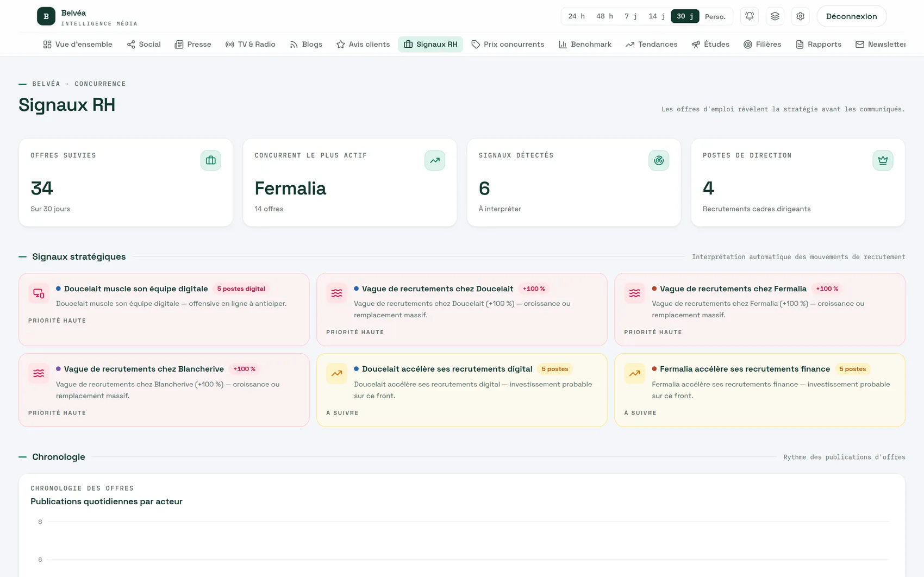Click Publications quotidiennes par acteur chart title
This screenshot has height=577, width=924.
pos(107,501)
